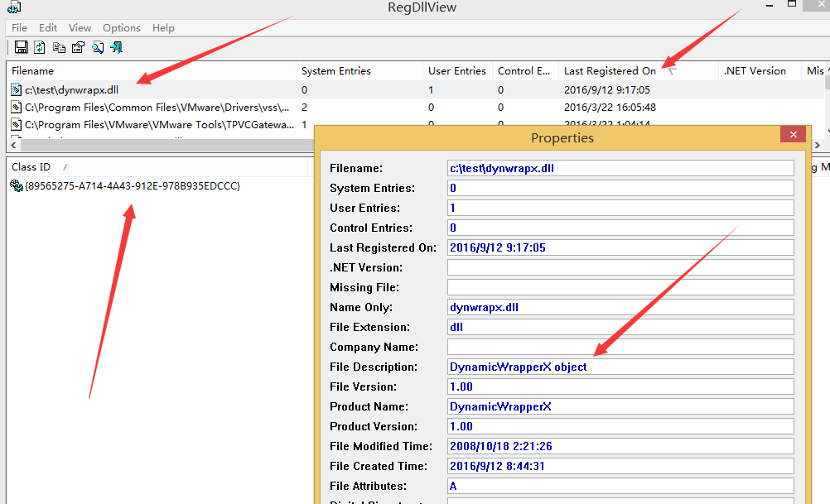Click the File Description field DynamicWrapperX object
Image resolution: width=830 pixels, height=504 pixels.
coord(620,367)
